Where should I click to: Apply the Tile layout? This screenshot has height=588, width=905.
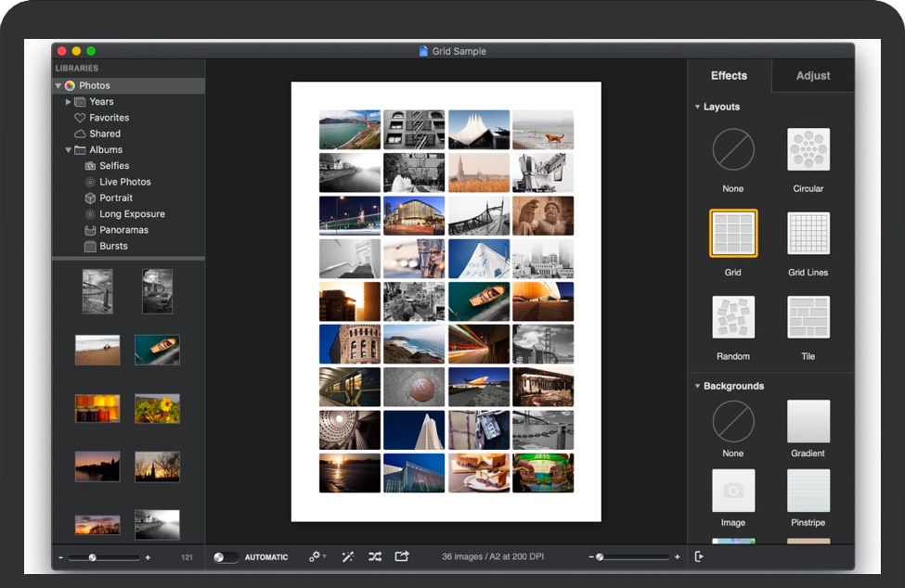click(x=808, y=317)
